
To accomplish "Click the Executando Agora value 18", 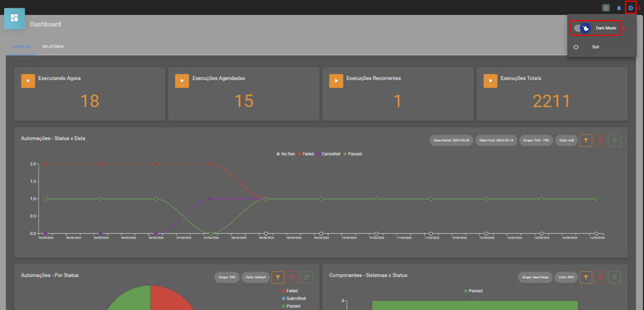I will click(x=90, y=101).
